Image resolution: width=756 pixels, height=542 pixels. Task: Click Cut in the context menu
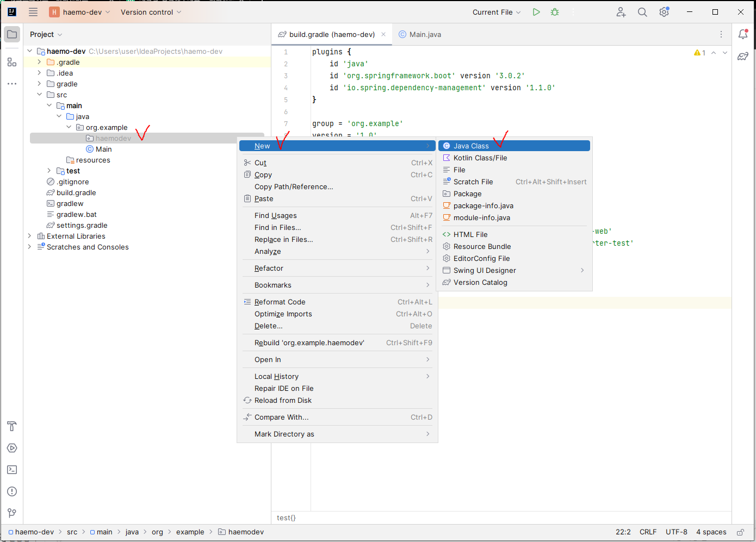(x=337, y=163)
